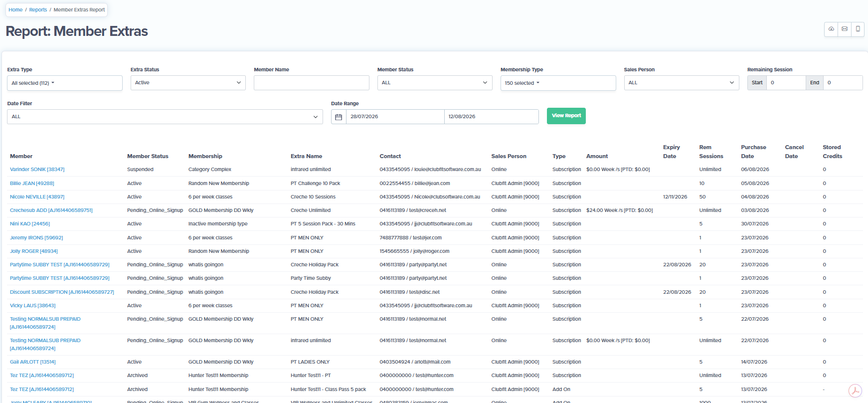Open Tez TEZ in Class Pass 5 pack row
Screen dimensions: 868x403
[42, 390]
